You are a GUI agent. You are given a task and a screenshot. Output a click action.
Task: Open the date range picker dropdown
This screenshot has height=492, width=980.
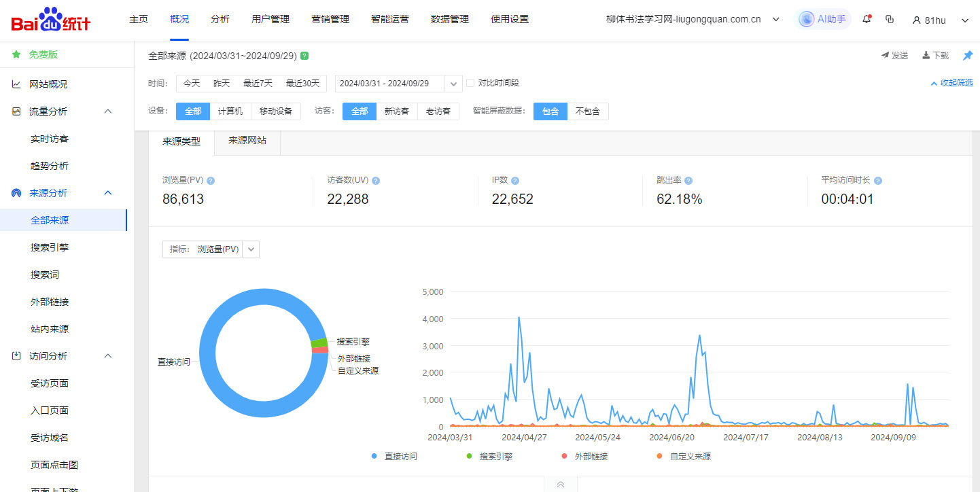(x=454, y=84)
